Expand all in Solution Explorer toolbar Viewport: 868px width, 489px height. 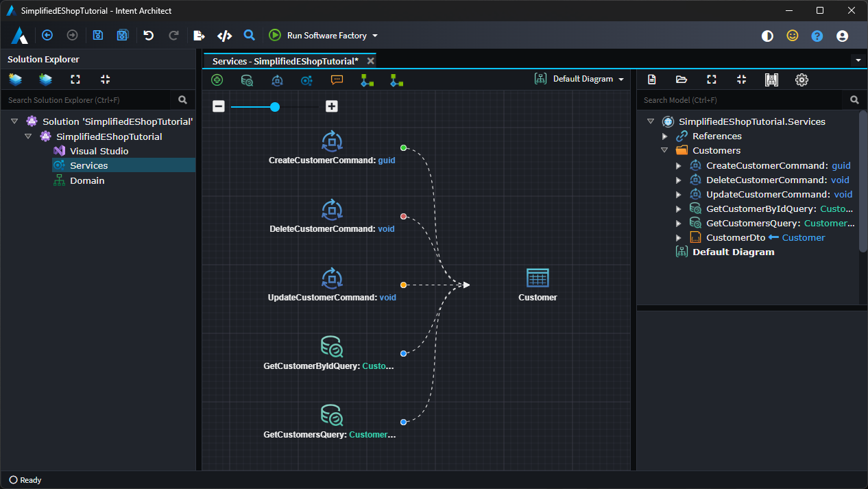[75, 80]
